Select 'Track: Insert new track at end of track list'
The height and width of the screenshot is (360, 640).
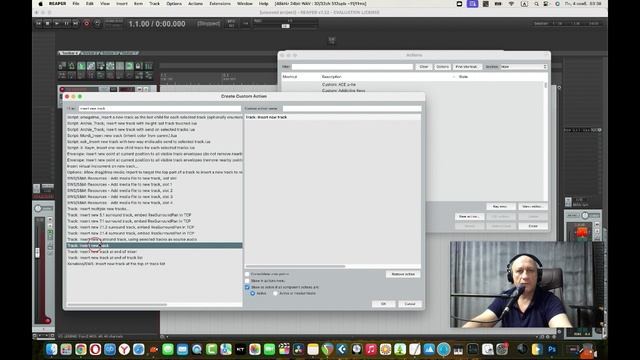154,258
